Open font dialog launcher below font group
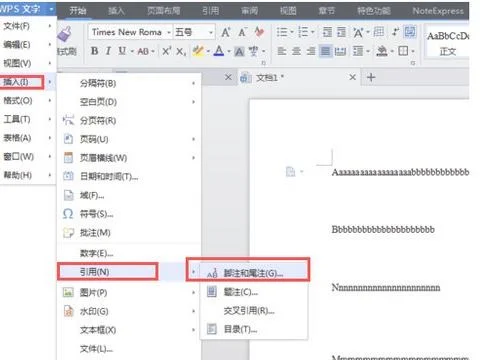Screen dimensions: 480x360 pyautogui.click(x=264, y=63)
